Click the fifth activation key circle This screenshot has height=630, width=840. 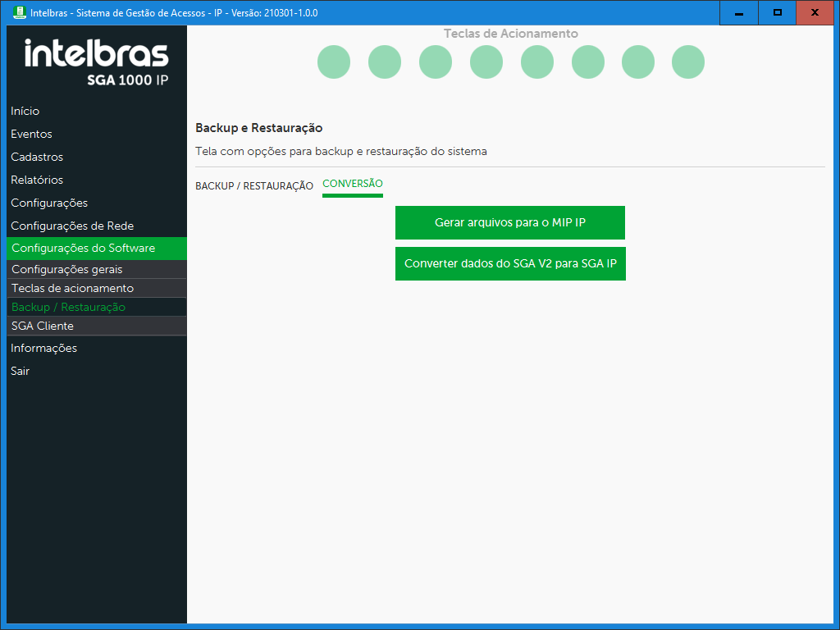coord(537,62)
